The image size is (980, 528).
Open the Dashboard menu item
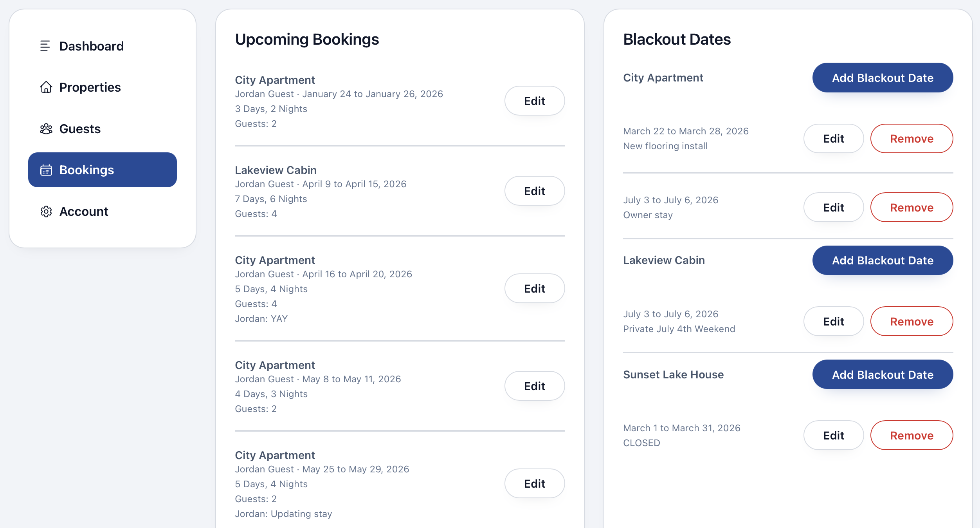(91, 46)
